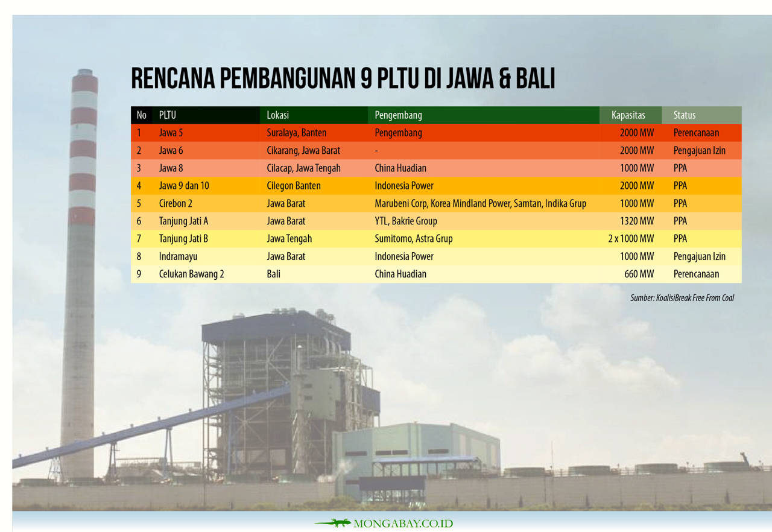Select the 'Indramayu' cell
The height and width of the screenshot is (532, 772).
coord(178,256)
